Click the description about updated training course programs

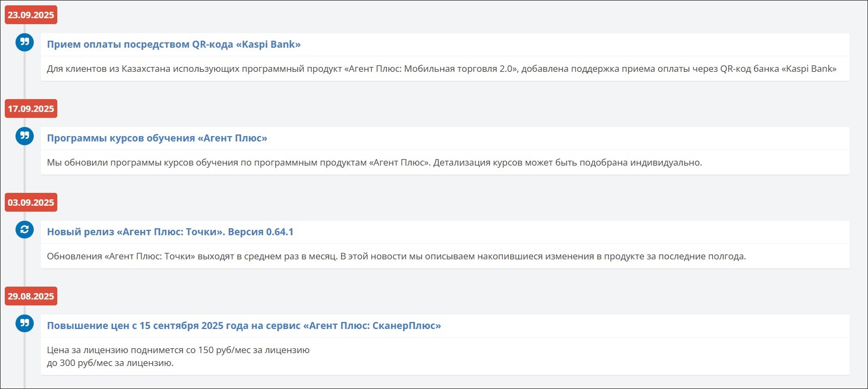(374, 162)
